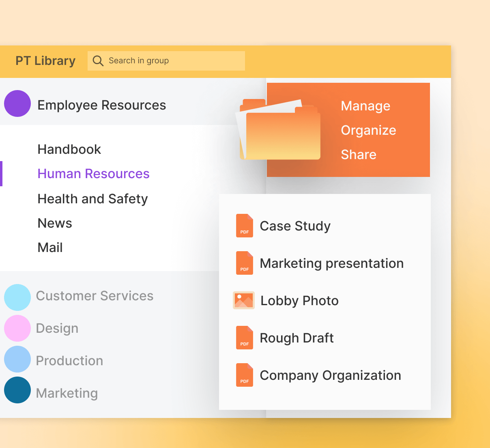Click the Rough Draft PDF icon
The height and width of the screenshot is (448, 490).
(x=244, y=337)
